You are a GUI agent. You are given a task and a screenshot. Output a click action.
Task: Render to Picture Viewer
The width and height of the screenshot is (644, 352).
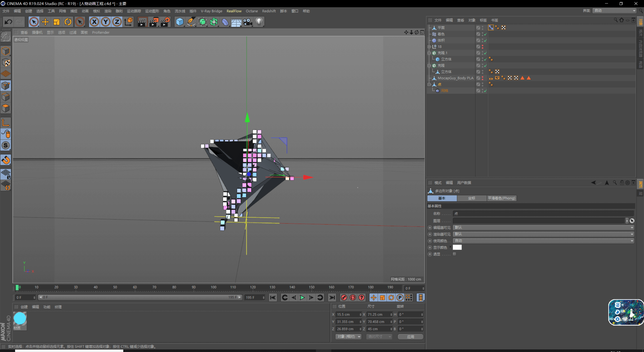point(154,22)
